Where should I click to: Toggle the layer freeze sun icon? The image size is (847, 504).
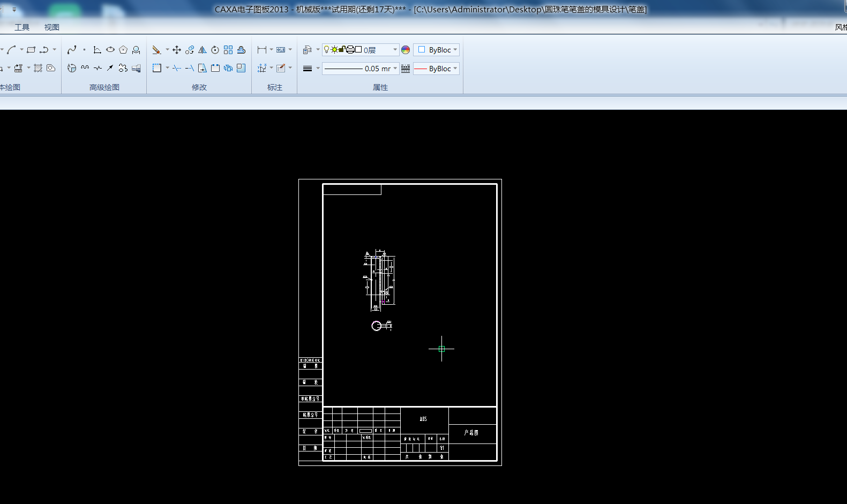click(x=334, y=50)
